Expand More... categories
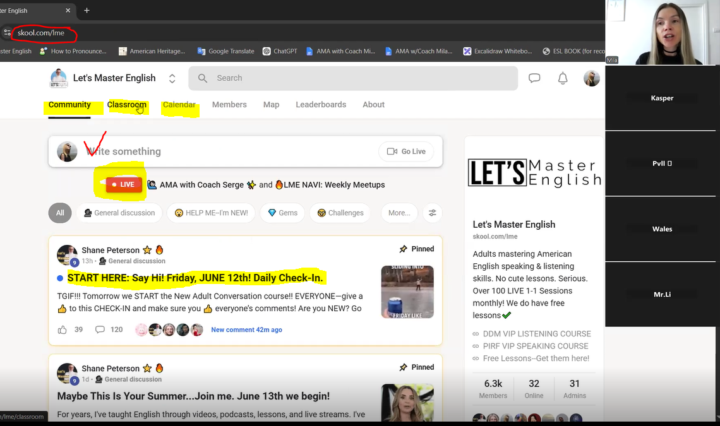The height and width of the screenshot is (426, 720). point(399,213)
